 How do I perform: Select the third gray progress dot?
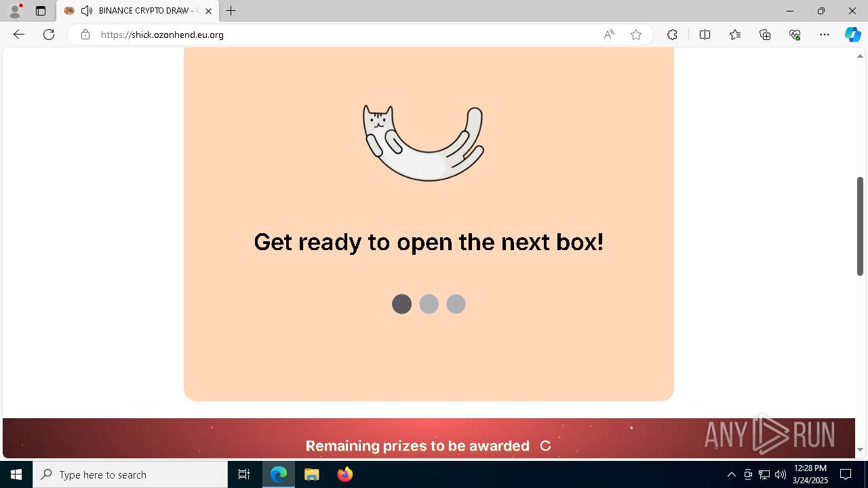[456, 304]
